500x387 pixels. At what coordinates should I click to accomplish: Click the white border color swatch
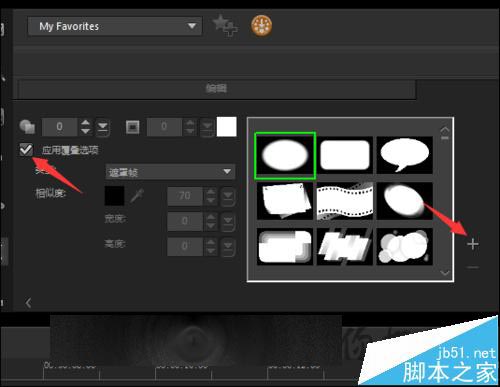[227, 127]
